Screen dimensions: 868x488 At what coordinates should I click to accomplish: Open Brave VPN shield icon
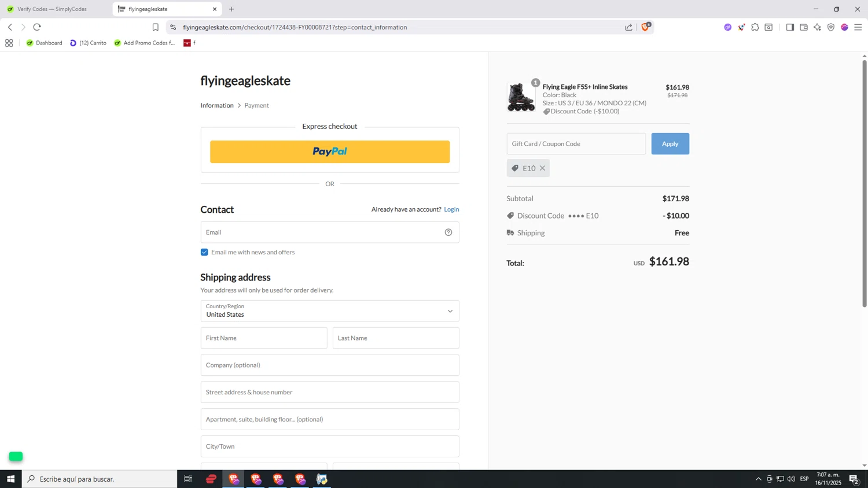tap(831, 27)
